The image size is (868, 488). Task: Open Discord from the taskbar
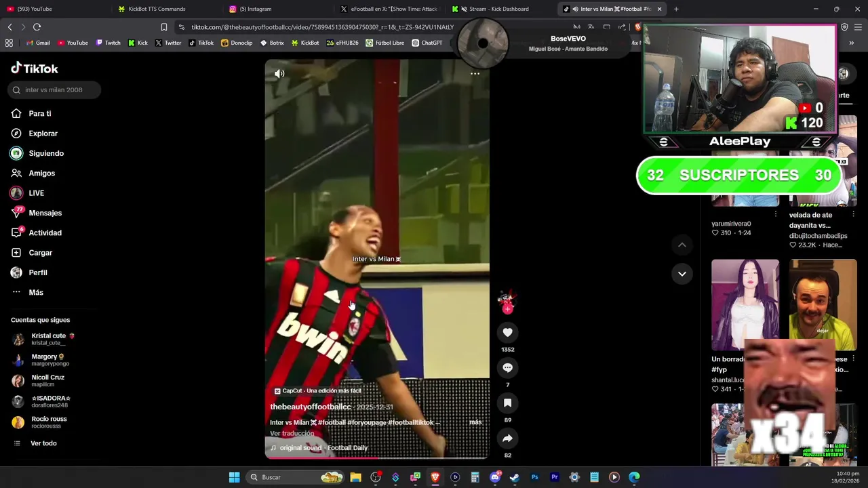coord(495,477)
